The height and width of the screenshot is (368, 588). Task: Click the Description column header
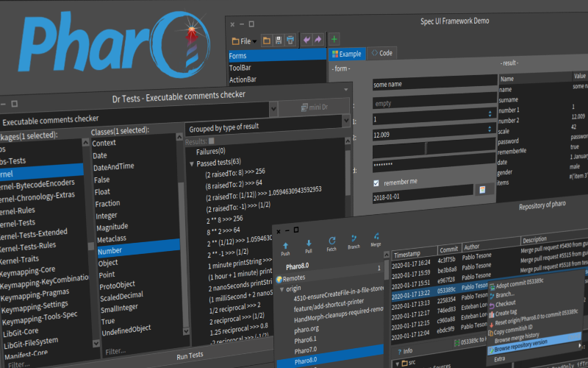click(534, 240)
